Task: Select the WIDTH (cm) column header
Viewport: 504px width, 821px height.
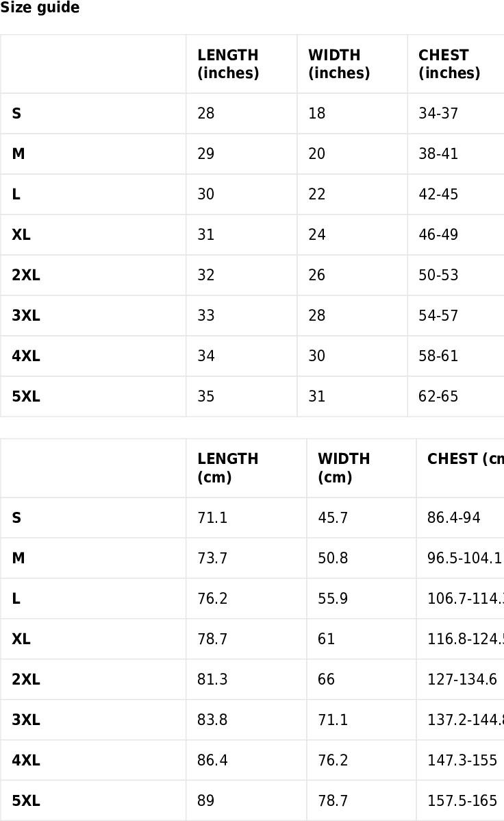Action: pyautogui.click(x=344, y=468)
